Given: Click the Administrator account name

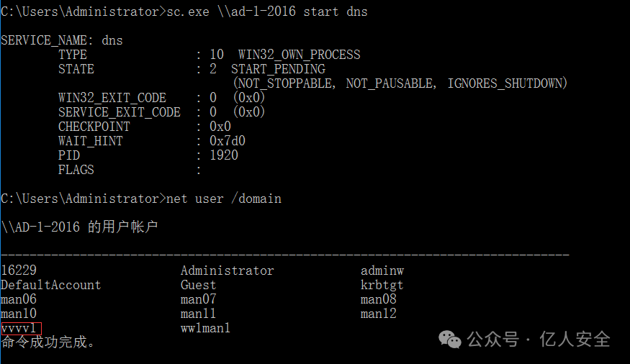Looking at the screenshot, I should 227,270.
